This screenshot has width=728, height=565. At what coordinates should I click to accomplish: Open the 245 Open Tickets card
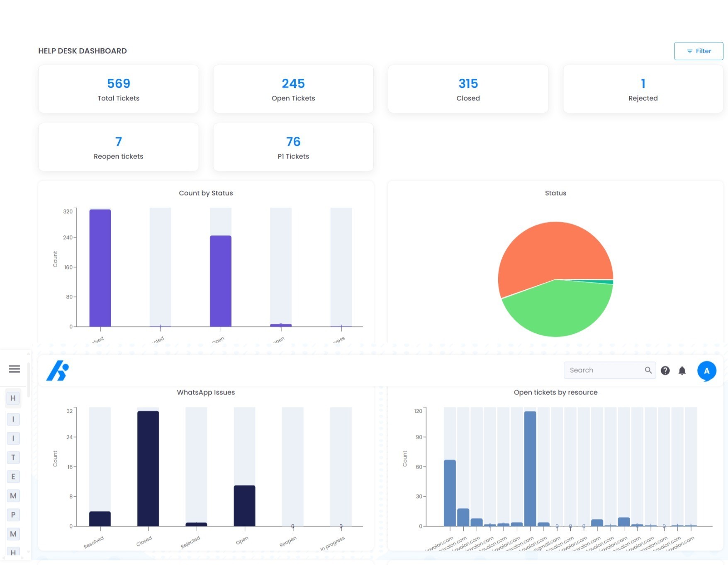coord(293,89)
